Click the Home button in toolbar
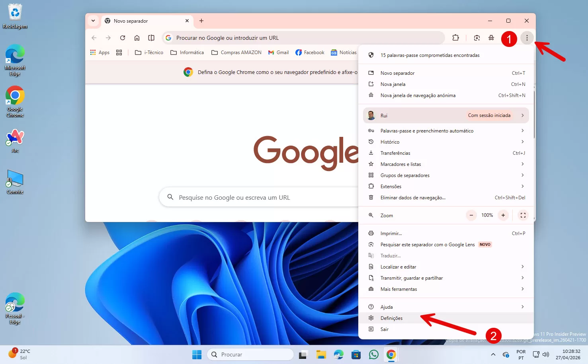Image resolution: width=588 pixels, height=364 pixels. click(x=137, y=38)
